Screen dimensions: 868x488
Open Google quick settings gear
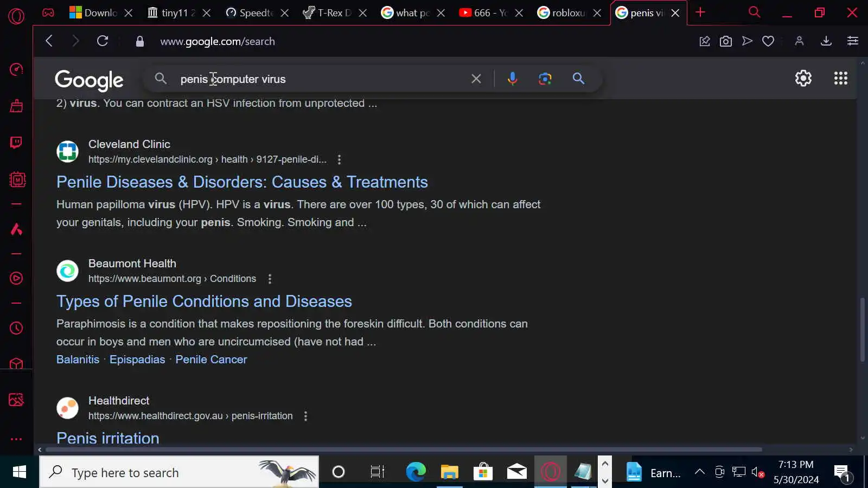point(803,78)
